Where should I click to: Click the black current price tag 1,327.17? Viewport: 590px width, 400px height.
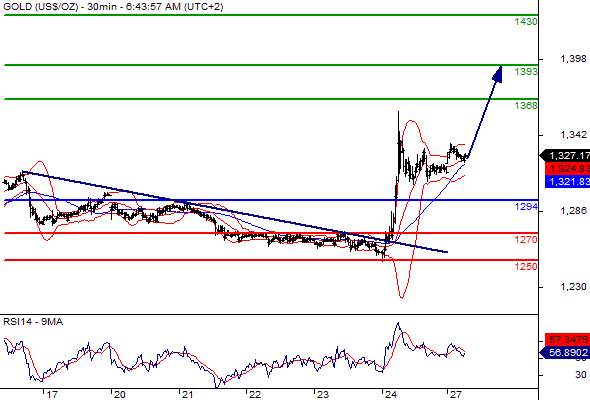coord(565,156)
